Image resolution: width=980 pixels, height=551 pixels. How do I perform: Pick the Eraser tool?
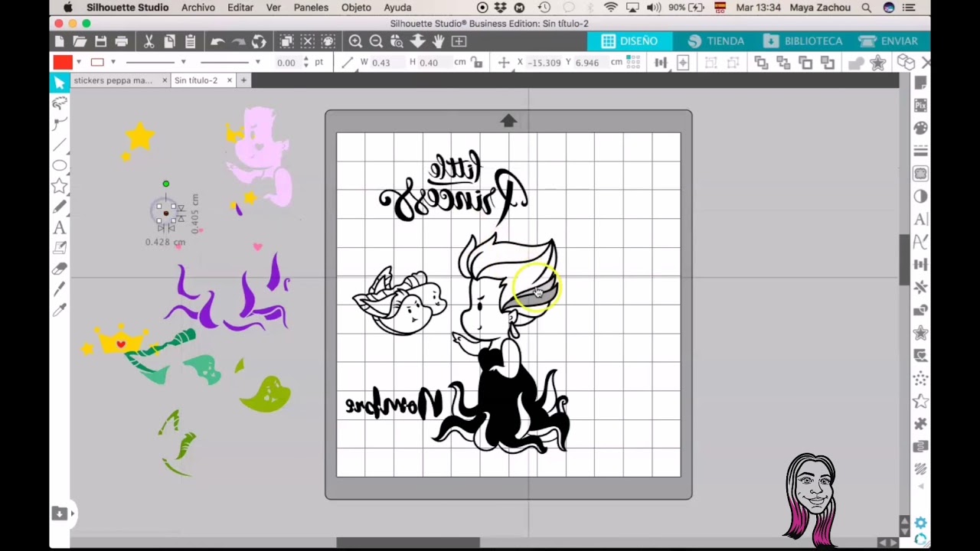(x=60, y=269)
